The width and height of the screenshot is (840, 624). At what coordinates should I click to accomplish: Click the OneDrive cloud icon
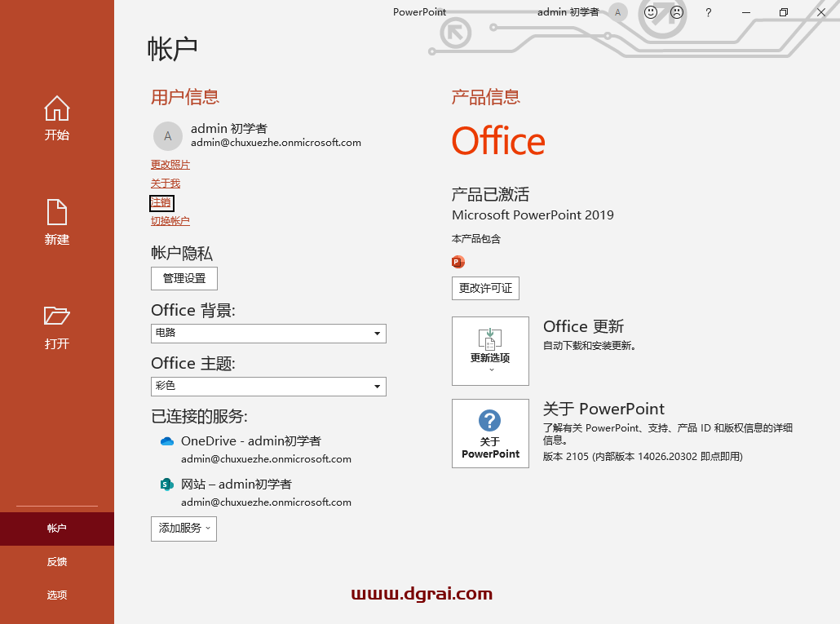click(167, 441)
